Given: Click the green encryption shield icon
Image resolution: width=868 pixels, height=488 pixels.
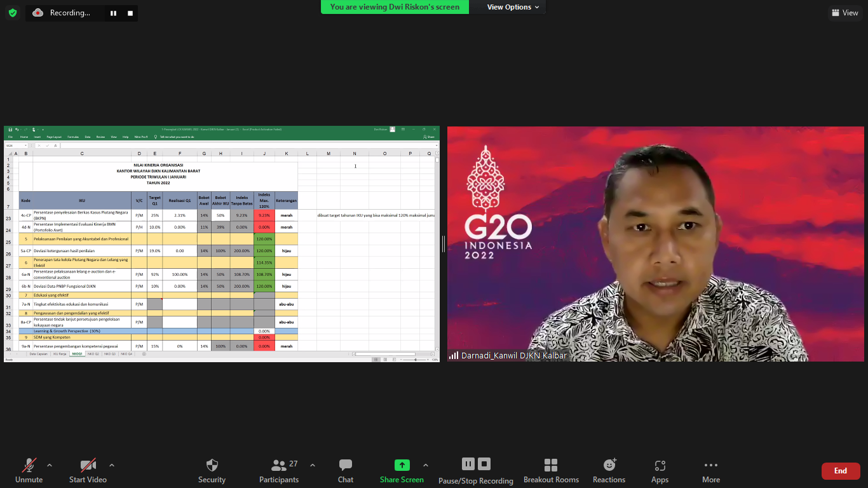Looking at the screenshot, I should (x=13, y=13).
